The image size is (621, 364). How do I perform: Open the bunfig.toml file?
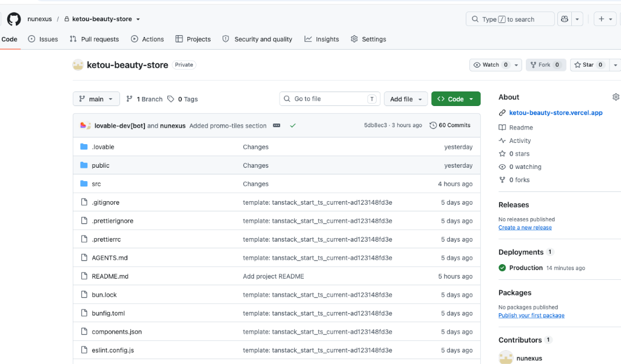coord(108,313)
